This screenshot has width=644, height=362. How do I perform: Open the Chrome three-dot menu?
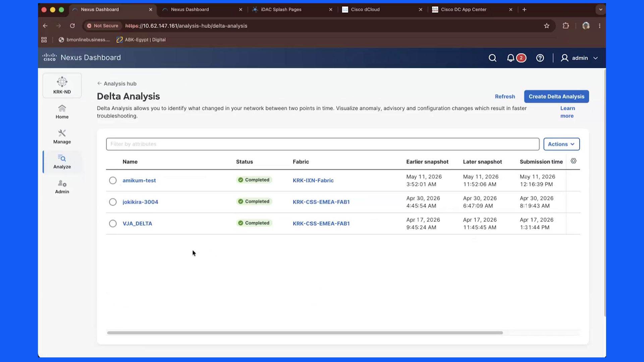pos(600,26)
